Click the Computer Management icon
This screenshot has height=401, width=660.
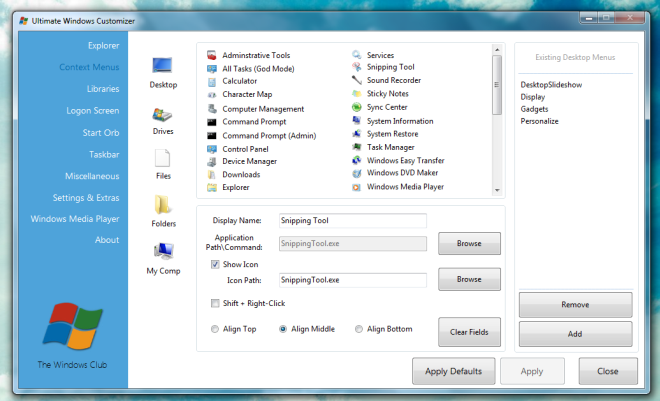click(x=212, y=109)
